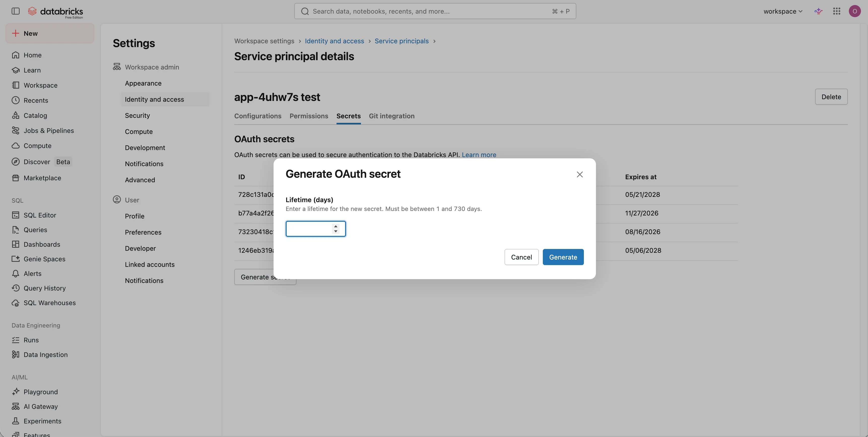
Task: Focus the global search box
Action: point(435,11)
